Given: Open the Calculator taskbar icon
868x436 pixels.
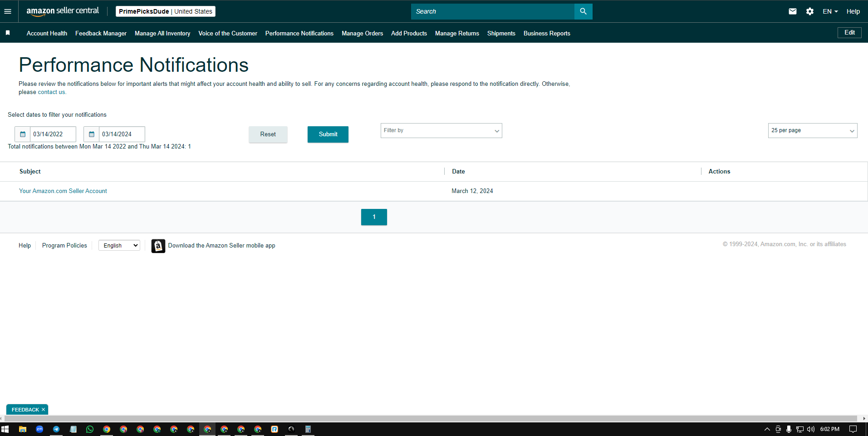Looking at the screenshot, I should (x=308, y=429).
